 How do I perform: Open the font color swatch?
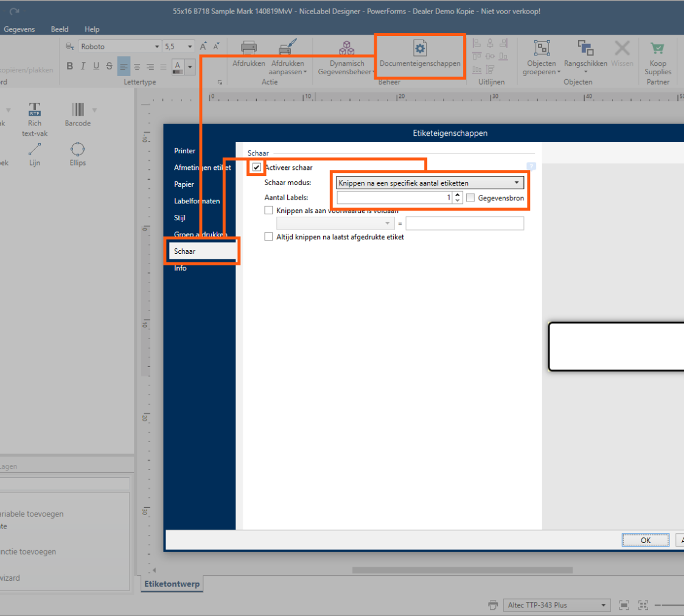point(178,66)
